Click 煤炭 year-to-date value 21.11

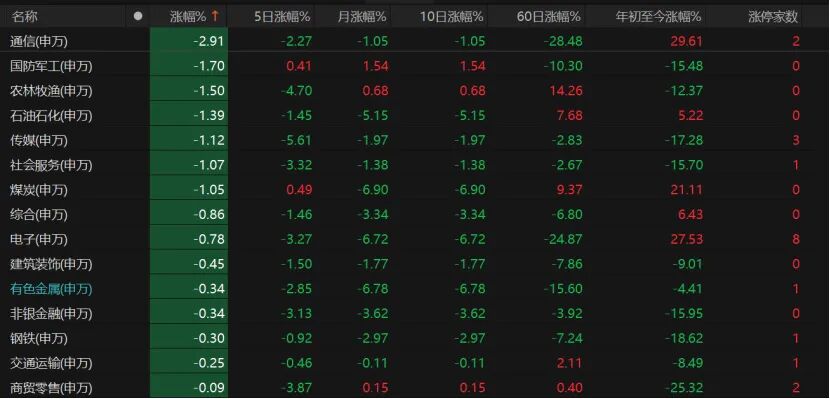pos(687,189)
